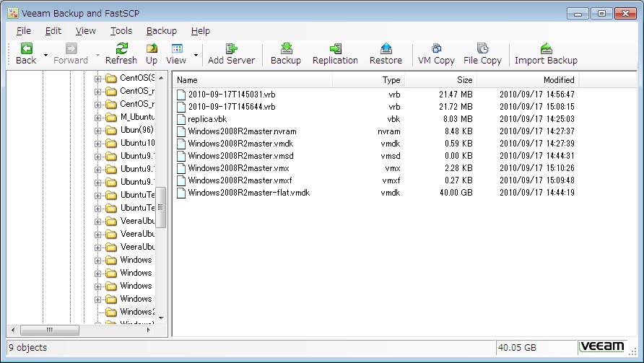Screen dimensions: 644x363
Task: Sort files by Type column header
Action: tap(368, 80)
